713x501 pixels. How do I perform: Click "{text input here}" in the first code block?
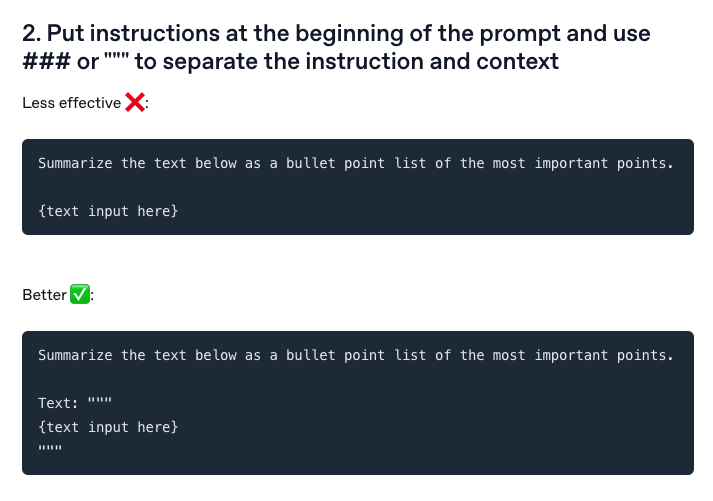108,211
